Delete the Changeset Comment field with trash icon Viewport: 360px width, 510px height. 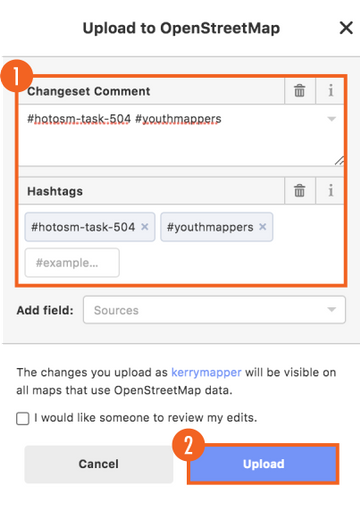click(x=299, y=91)
